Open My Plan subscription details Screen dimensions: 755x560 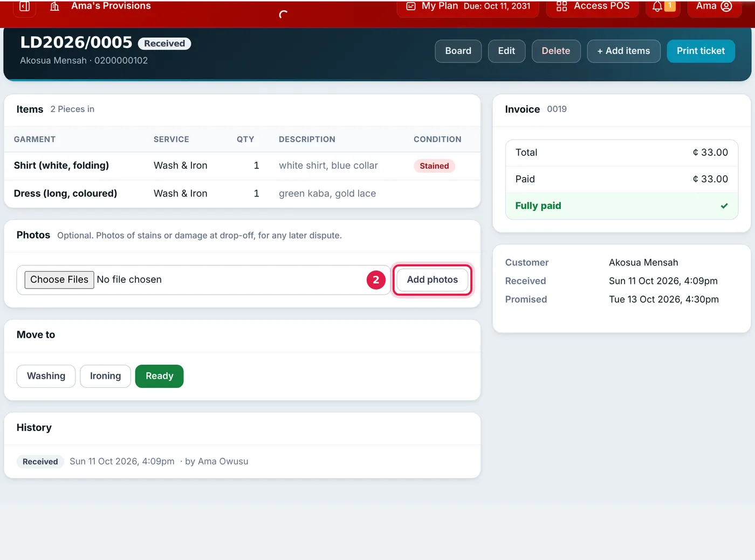click(x=468, y=6)
